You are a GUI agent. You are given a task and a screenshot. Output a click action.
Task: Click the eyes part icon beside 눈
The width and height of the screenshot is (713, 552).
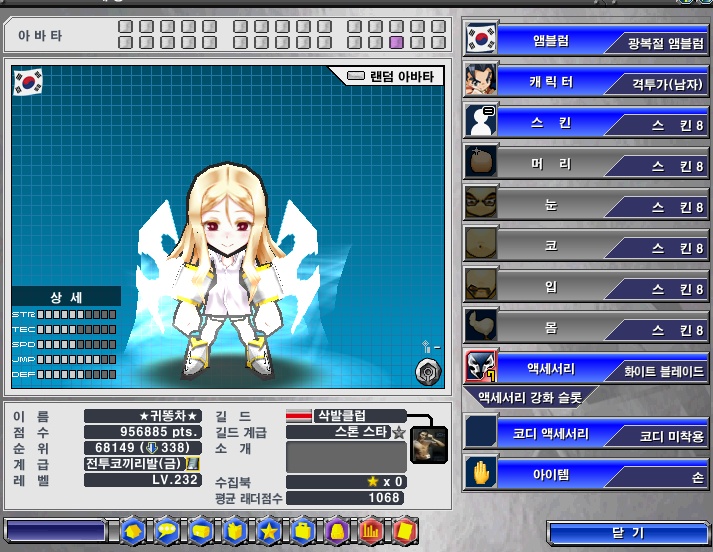coord(481,202)
